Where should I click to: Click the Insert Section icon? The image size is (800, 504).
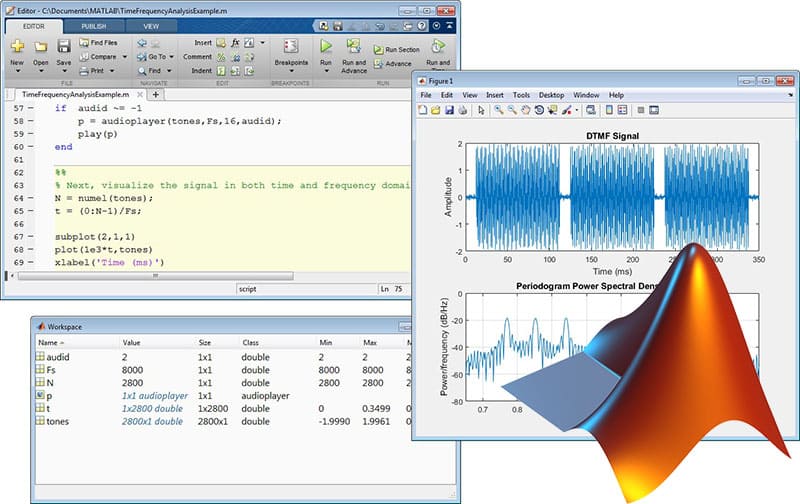pyautogui.click(x=221, y=43)
